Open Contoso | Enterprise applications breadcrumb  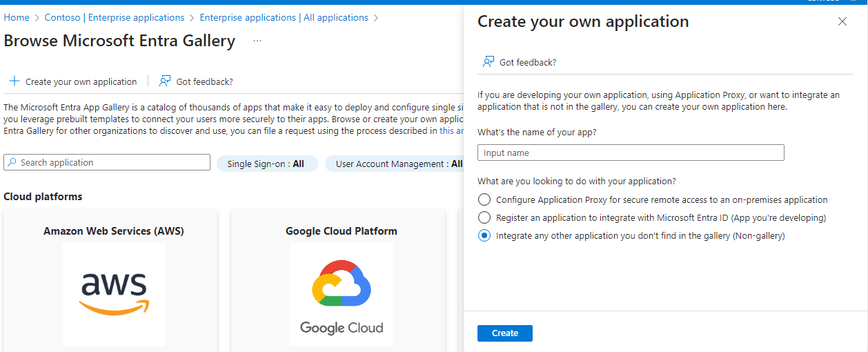coord(115,17)
